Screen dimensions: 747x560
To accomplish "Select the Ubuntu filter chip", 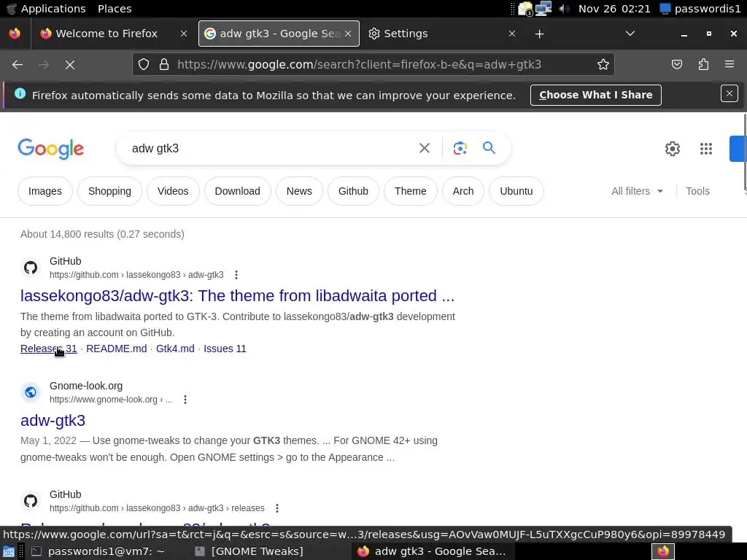I will click(x=516, y=191).
